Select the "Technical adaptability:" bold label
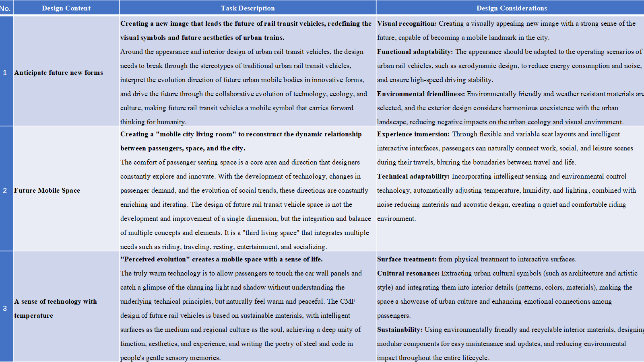The width and height of the screenshot is (644, 362). [x=413, y=177]
